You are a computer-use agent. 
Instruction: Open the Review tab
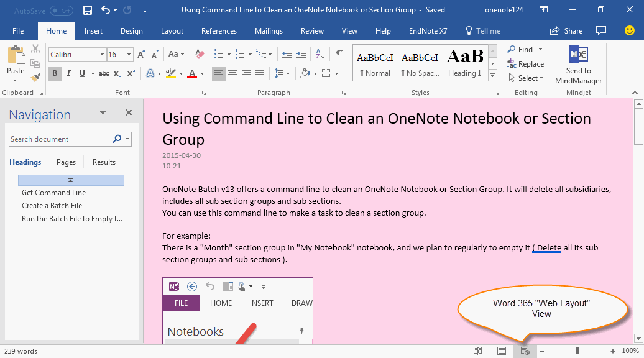[x=312, y=31]
